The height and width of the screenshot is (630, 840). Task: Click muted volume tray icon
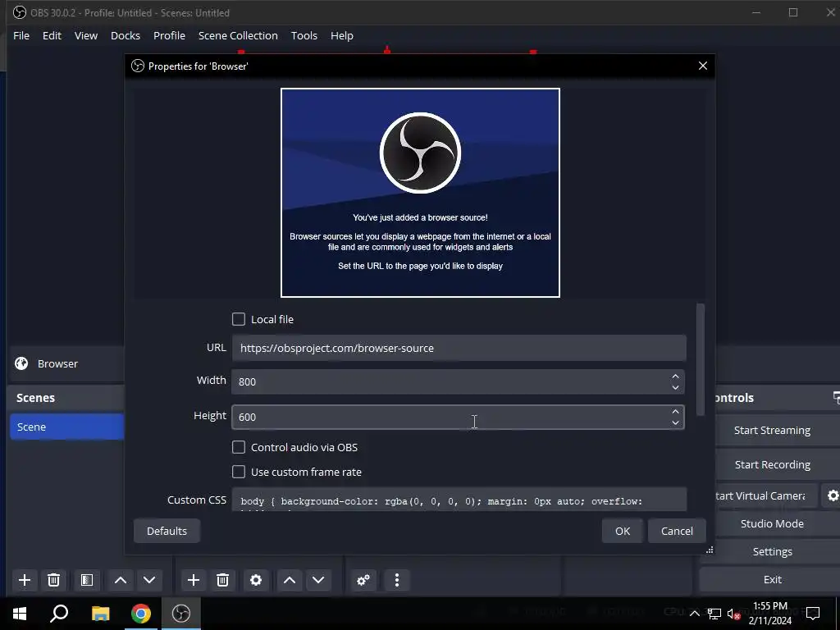(x=734, y=614)
